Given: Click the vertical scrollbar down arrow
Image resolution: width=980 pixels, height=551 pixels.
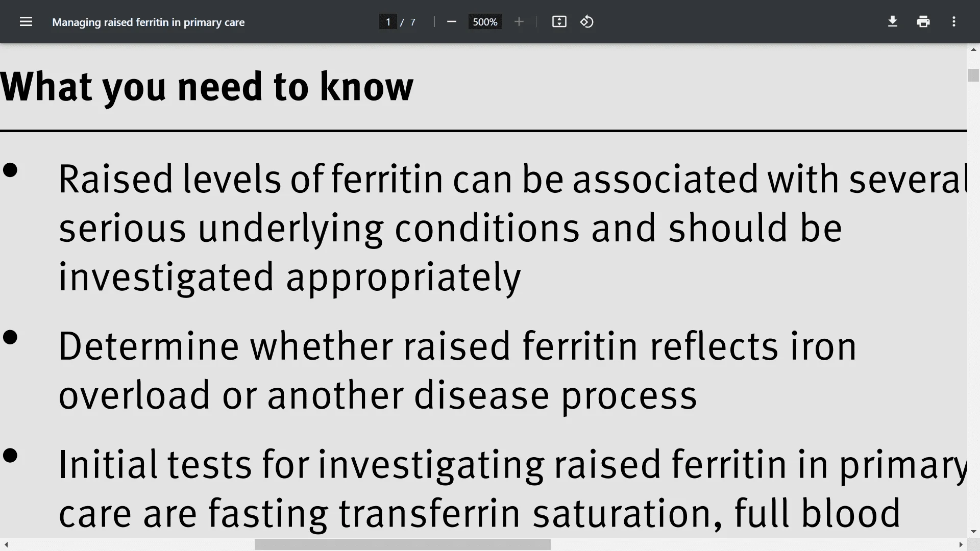Looking at the screenshot, I should [x=973, y=532].
